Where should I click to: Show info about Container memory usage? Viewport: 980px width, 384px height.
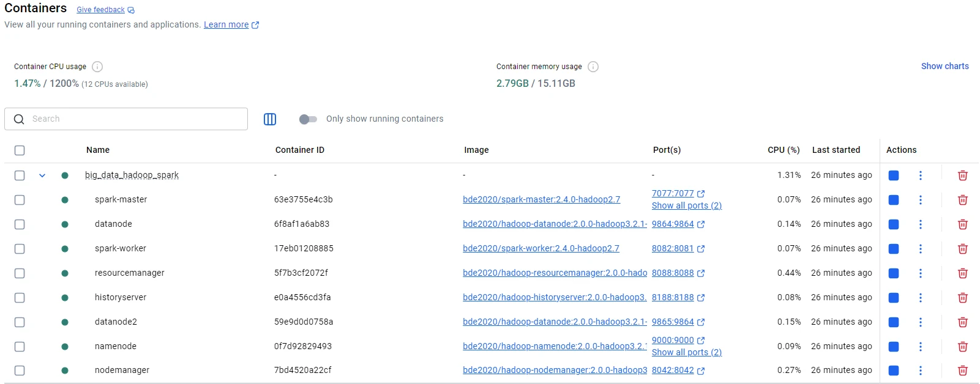coord(593,67)
